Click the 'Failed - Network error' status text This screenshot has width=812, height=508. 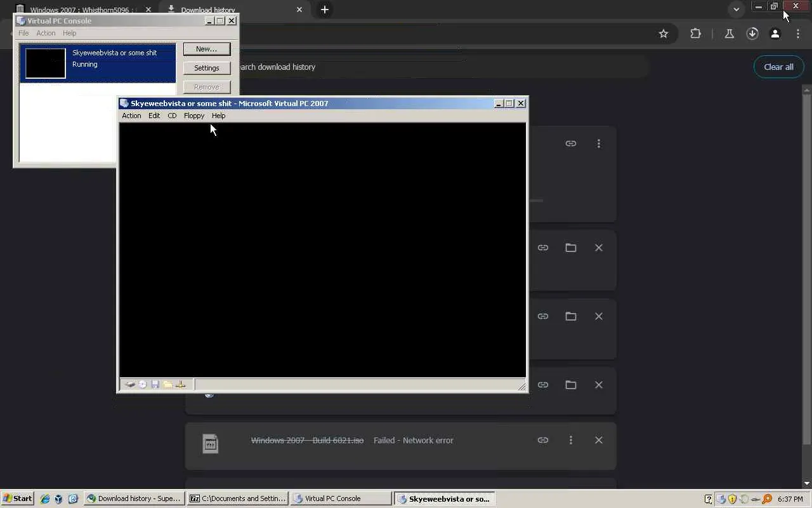click(x=414, y=440)
